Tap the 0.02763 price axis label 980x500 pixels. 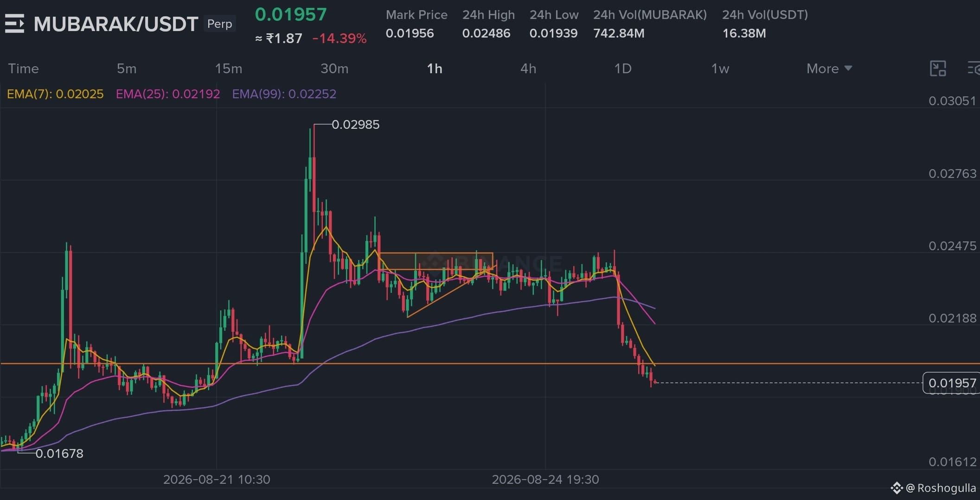953,174
